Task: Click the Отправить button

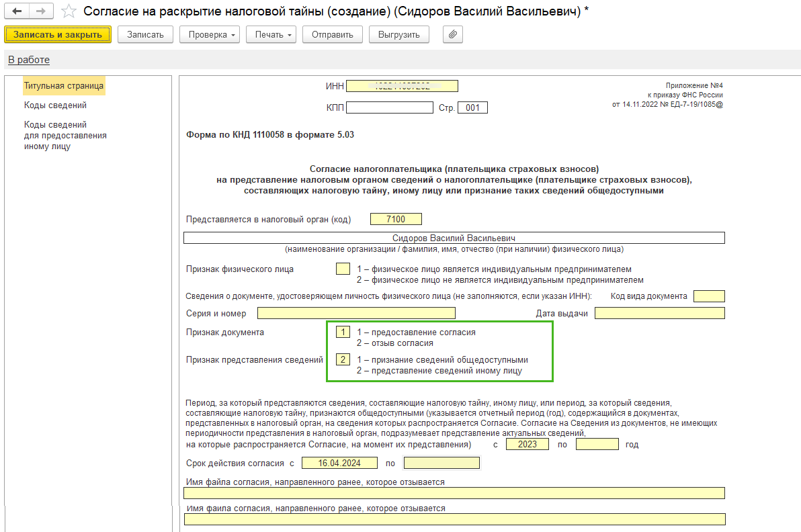Action: pyautogui.click(x=333, y=35)
